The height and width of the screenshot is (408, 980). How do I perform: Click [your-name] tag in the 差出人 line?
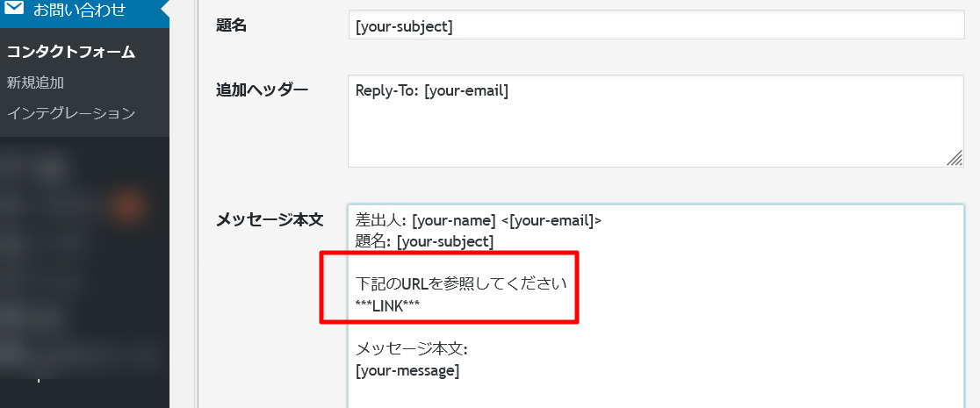453,220
